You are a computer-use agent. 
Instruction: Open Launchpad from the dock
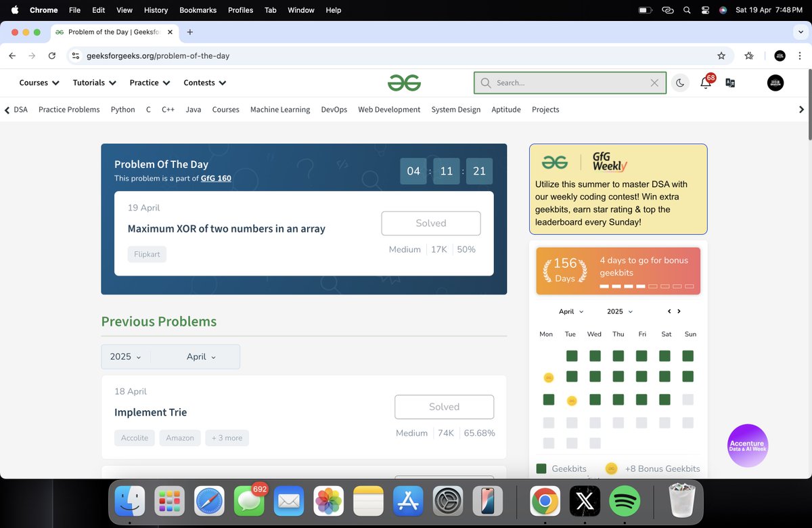coord(170,502)
